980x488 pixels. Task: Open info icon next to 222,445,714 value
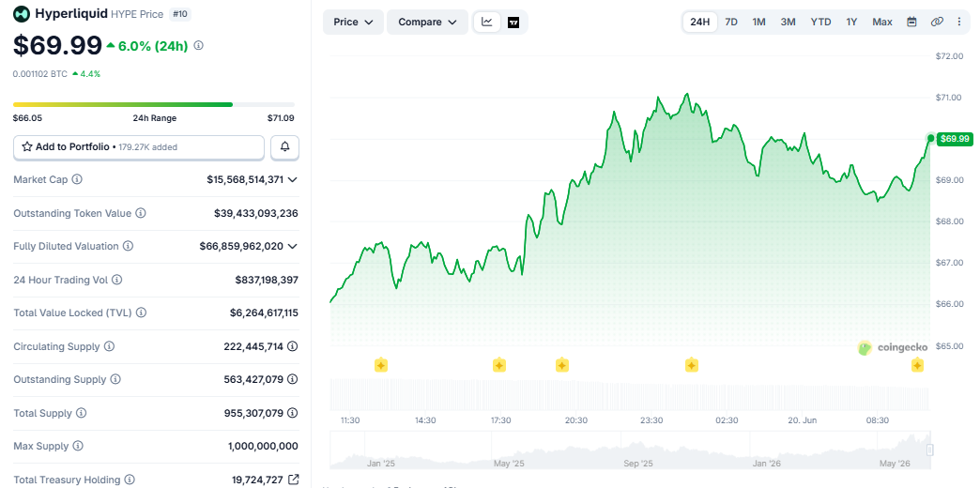tap(293, 346)
